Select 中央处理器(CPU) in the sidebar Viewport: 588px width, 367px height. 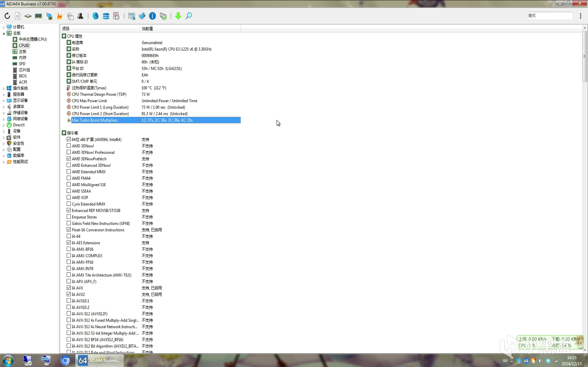(x=33, y=39)
